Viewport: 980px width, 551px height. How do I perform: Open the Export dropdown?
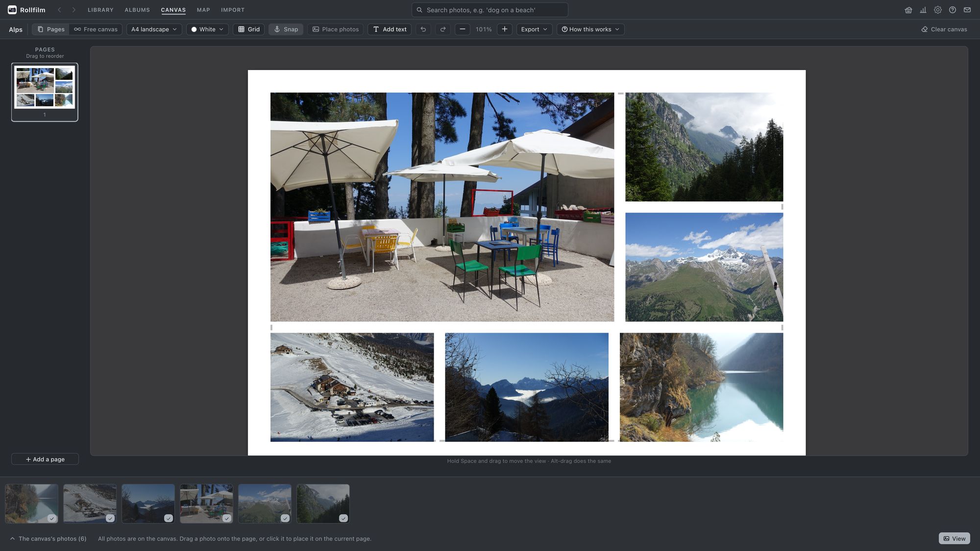pyautogui.click(x=534, y=29)
